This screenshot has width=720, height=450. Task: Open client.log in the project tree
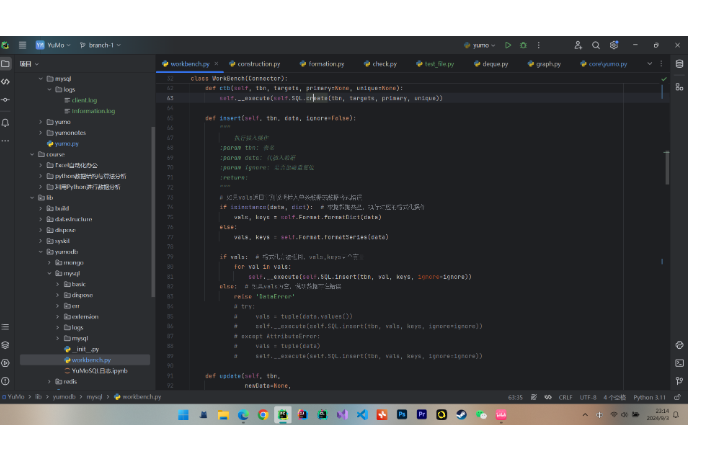pos(81,100)
